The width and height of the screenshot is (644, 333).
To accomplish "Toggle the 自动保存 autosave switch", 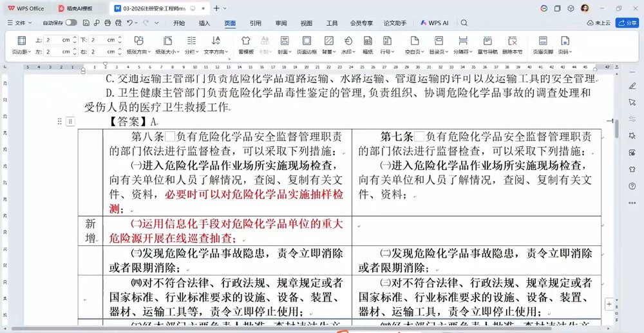I will pos(71,23).
